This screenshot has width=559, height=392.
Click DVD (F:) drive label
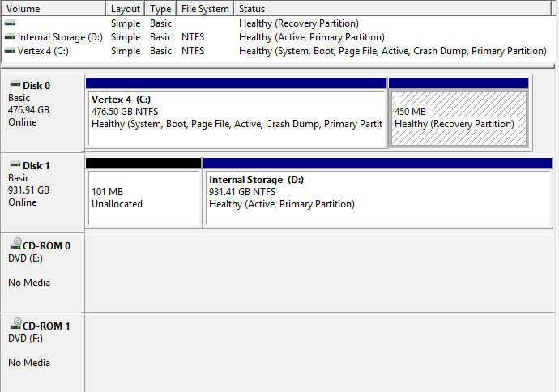pyautogui.click(x=25, y=339)
